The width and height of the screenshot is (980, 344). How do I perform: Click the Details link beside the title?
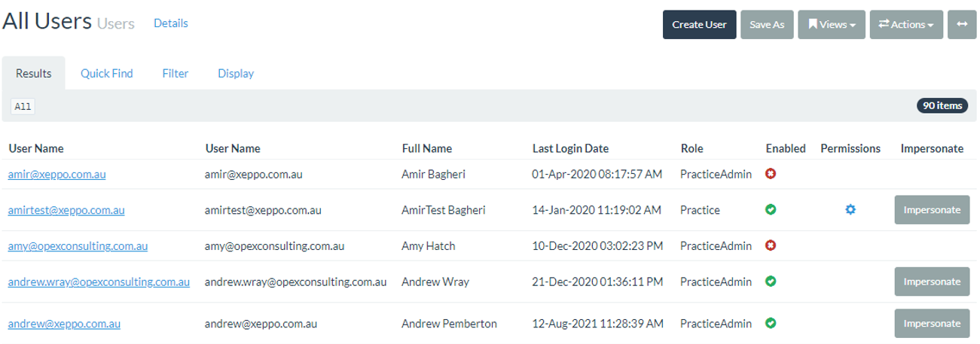(x=171, y=23)
